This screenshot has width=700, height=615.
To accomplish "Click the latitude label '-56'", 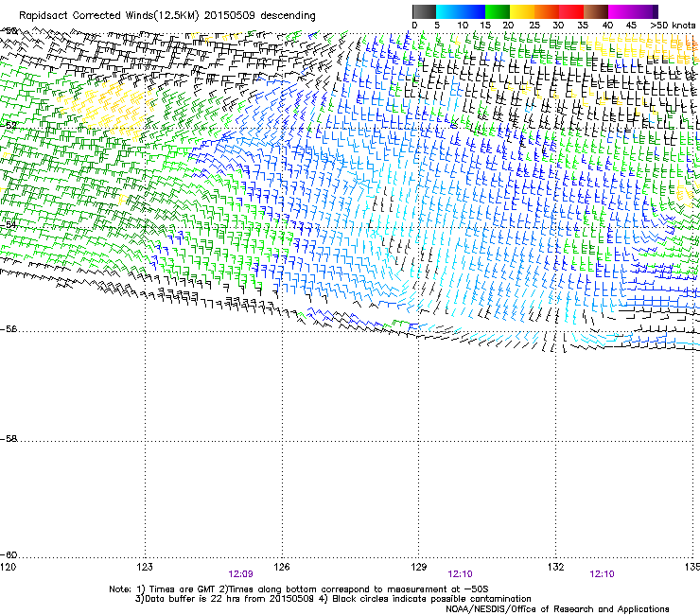I will (x=9, y=329).
